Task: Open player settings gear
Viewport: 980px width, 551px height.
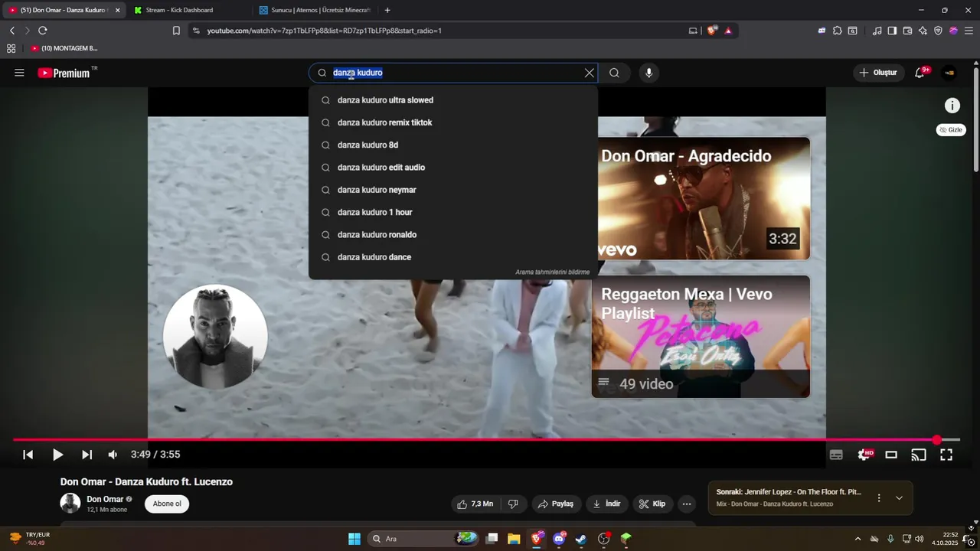Action: coord(864,455)
